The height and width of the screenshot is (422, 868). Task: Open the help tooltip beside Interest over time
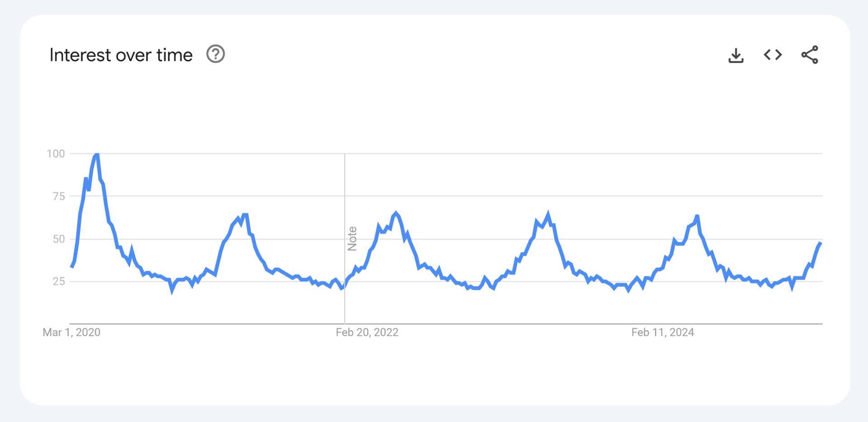point(216,54)
